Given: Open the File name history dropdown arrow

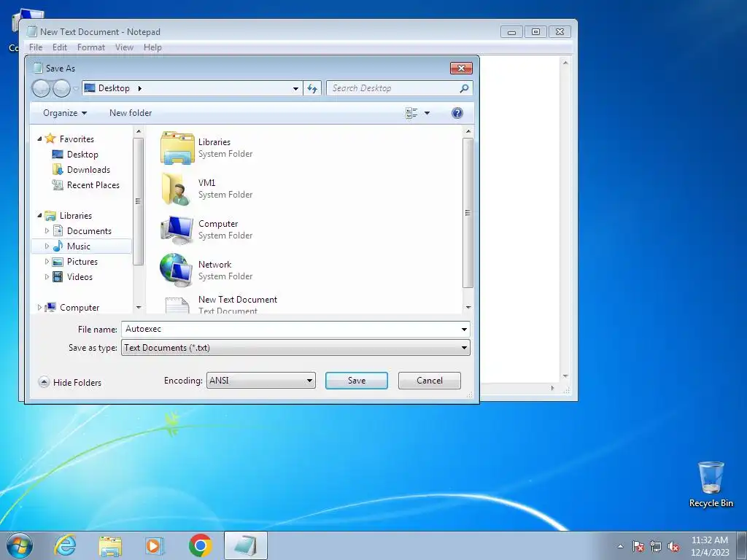Looking at the screenshot, I should point(464,329).
